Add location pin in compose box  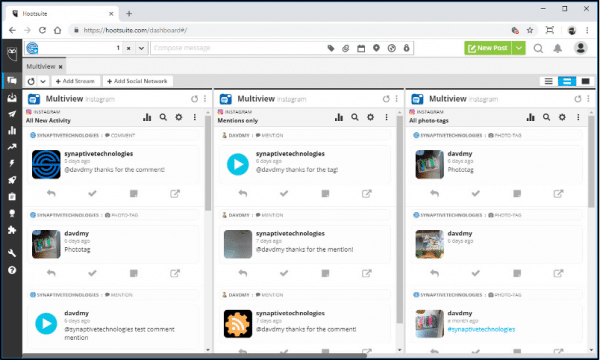tap(376, 48)
